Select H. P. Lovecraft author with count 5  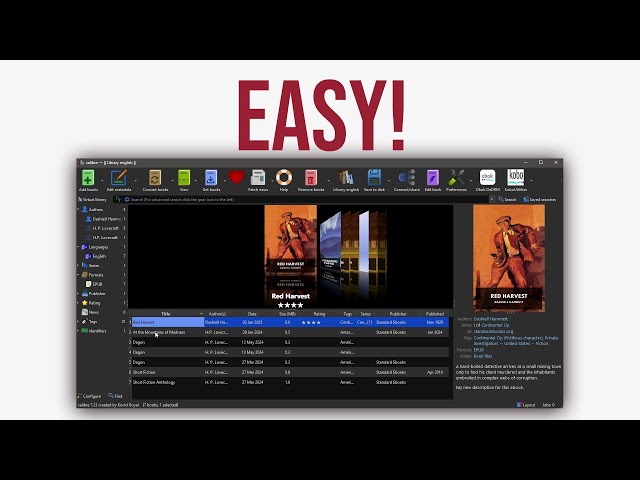[x=106, y=228]
